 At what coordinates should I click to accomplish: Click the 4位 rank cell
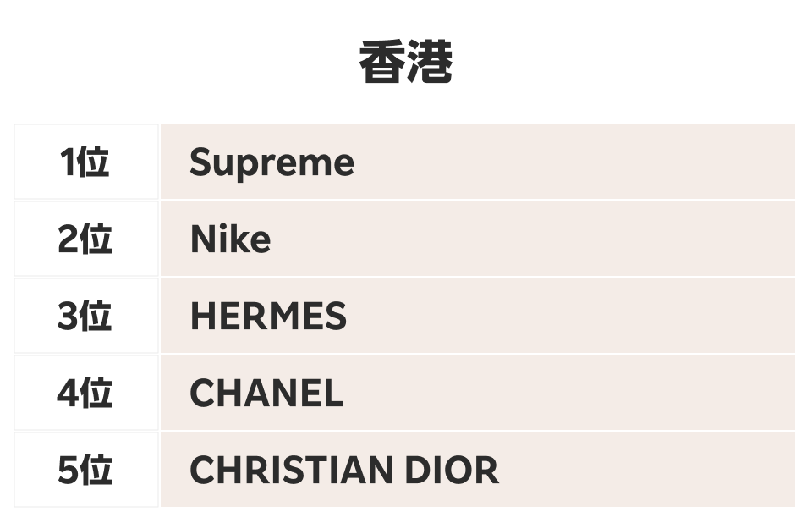click(85, 394)
